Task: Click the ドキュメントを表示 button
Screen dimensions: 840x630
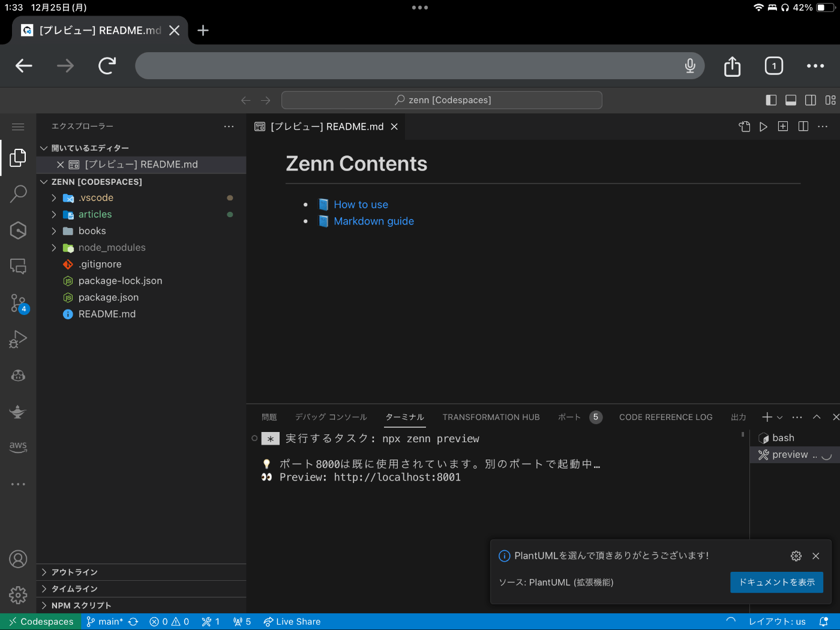Action: tap(776, 583)
